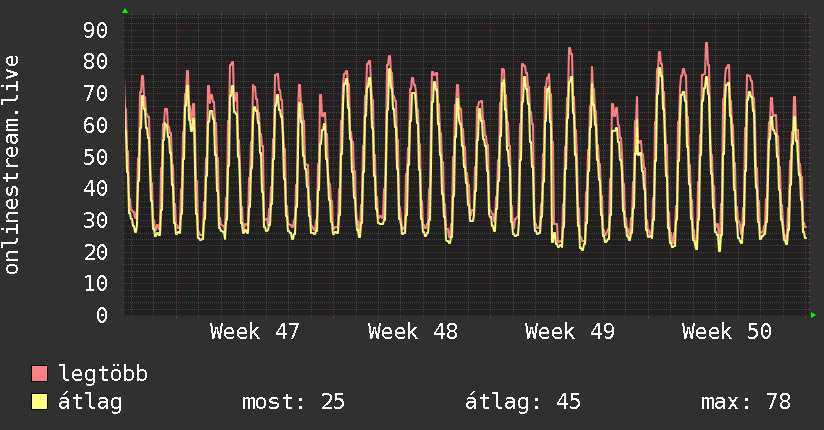Click the red legtöbb legend swatch
The image size is (824, 430).
point(39,373)
